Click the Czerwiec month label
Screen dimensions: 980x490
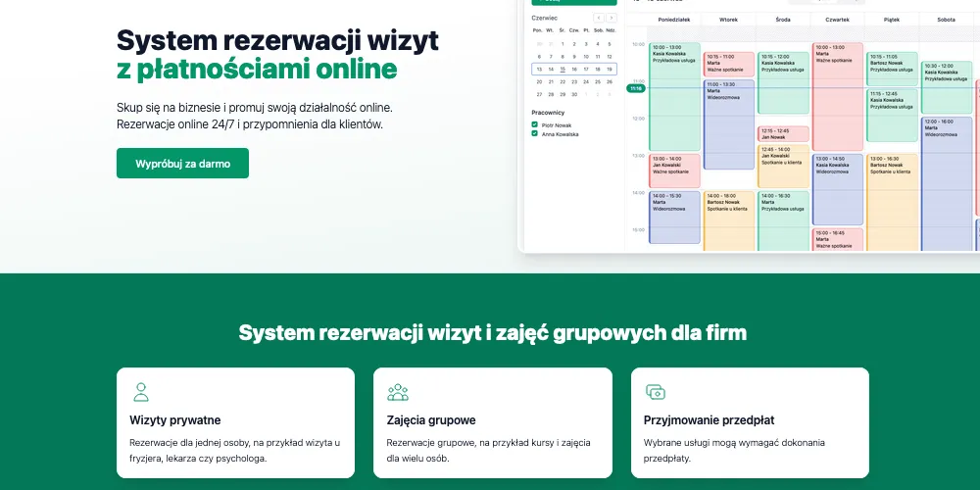(x=544, y=18)
